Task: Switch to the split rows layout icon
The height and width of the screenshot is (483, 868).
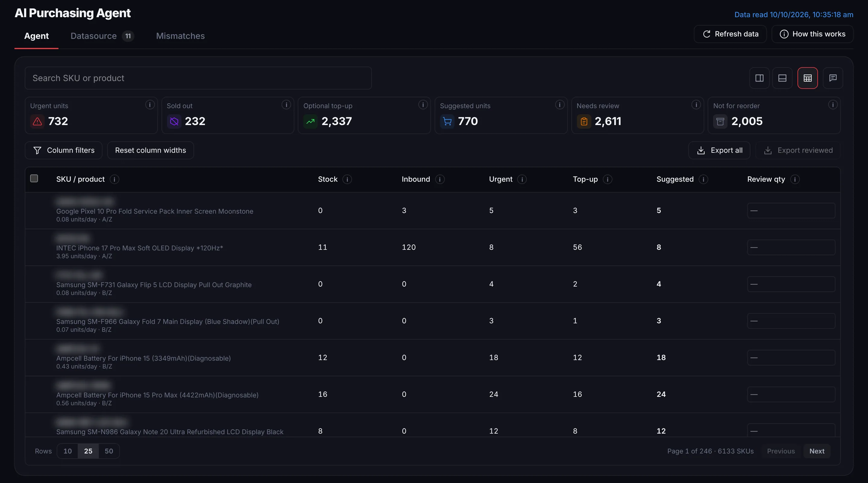Action: tap(782, 78)
